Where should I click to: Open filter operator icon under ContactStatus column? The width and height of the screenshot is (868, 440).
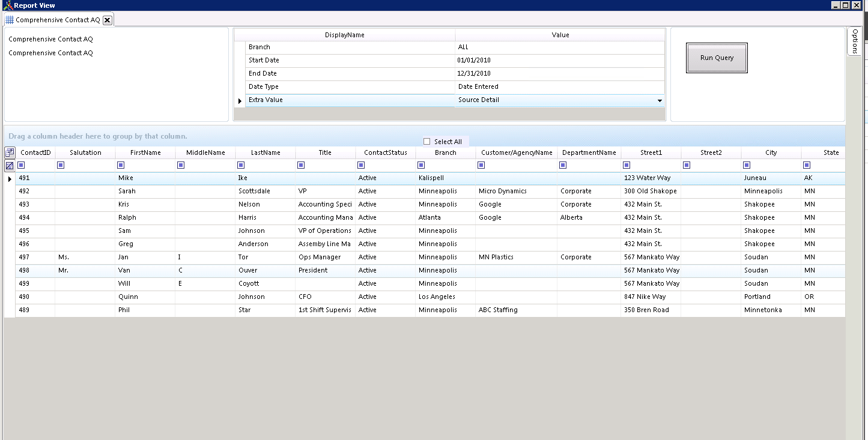pos(361,165)
